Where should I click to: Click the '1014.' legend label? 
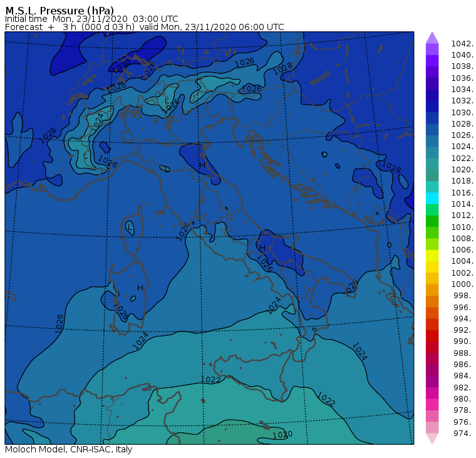(462, 204)
